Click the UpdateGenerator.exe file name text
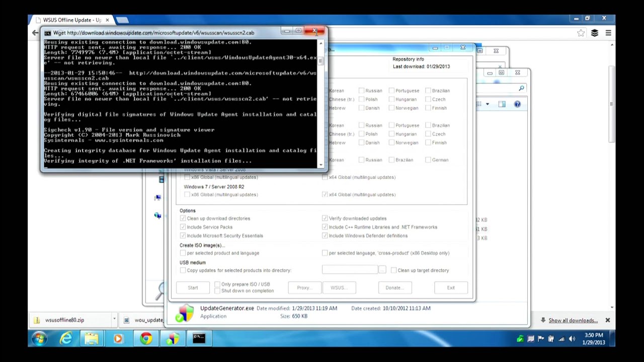 pos(227,308)
